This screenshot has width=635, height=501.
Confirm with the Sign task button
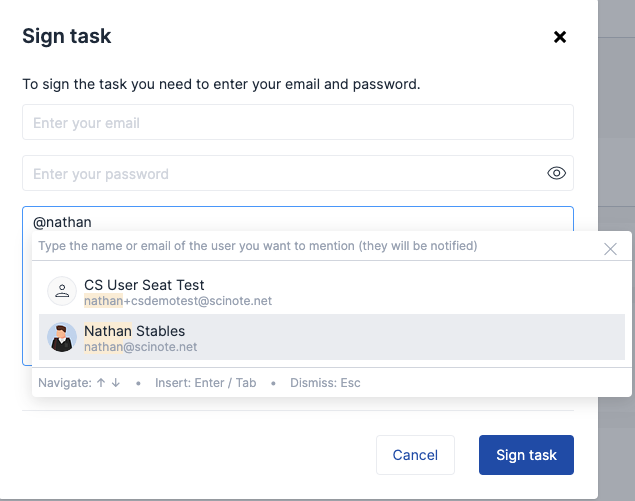point(526,455)
